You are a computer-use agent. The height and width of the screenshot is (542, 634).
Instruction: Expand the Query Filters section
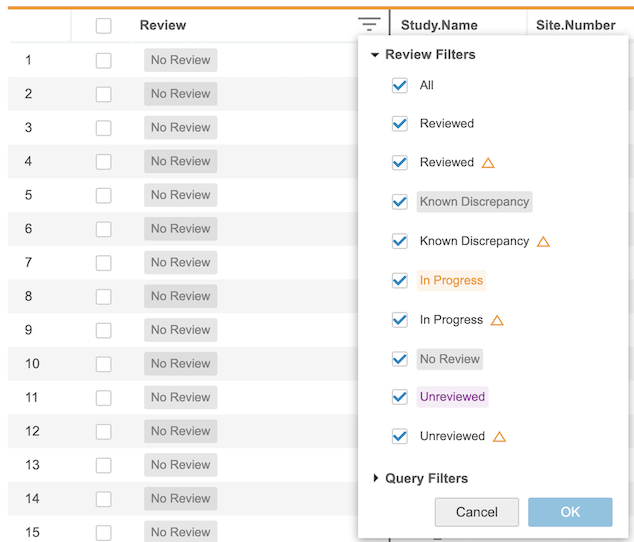coord(375,479)
